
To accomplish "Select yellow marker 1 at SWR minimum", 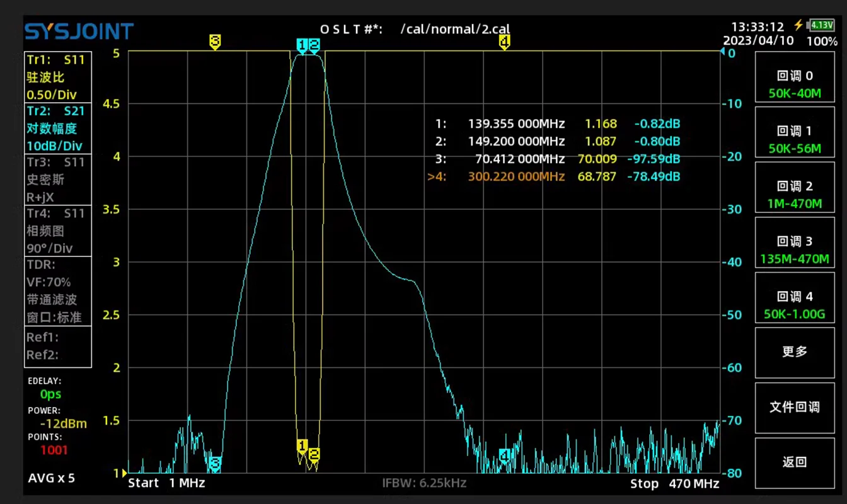I will tap(302, 446).
